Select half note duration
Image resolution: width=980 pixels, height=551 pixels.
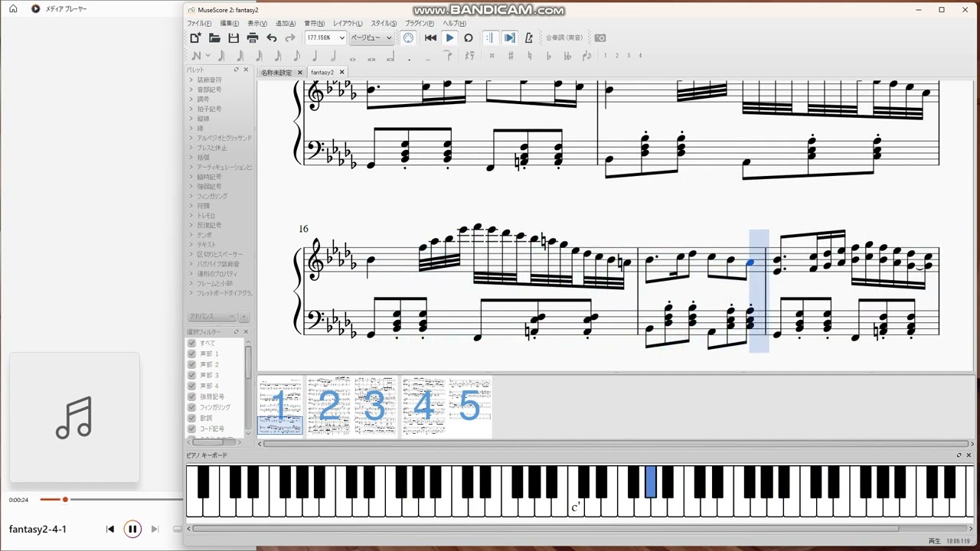tap(334, 56)
